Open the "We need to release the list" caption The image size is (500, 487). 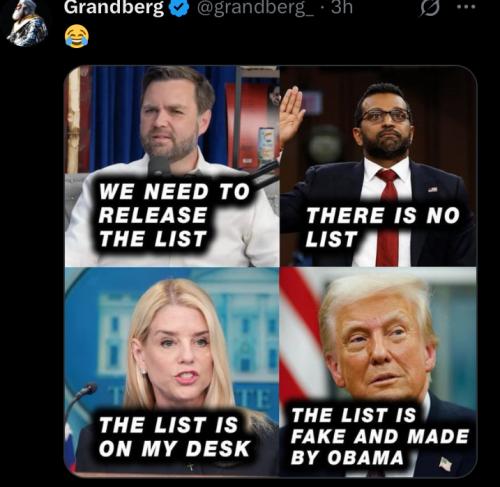[174, 215]
